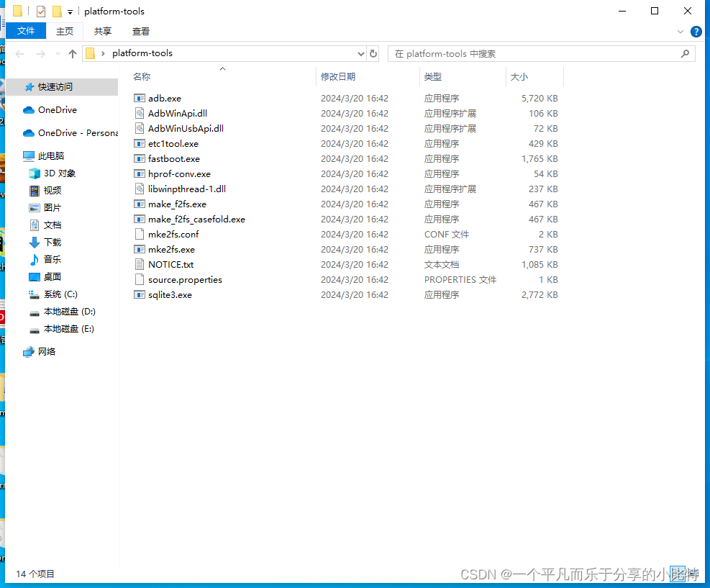Click the breadcrumb chevron before platform-tools
Image resolution: width=710 pixels, height=588 pixels.
pyautogui.click(x=104, y=53)
